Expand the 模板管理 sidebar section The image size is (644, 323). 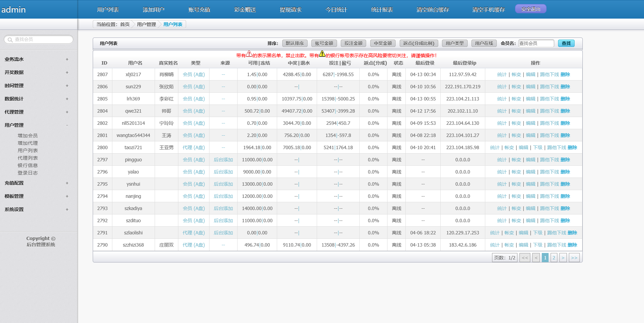click(x=67, y=196)
